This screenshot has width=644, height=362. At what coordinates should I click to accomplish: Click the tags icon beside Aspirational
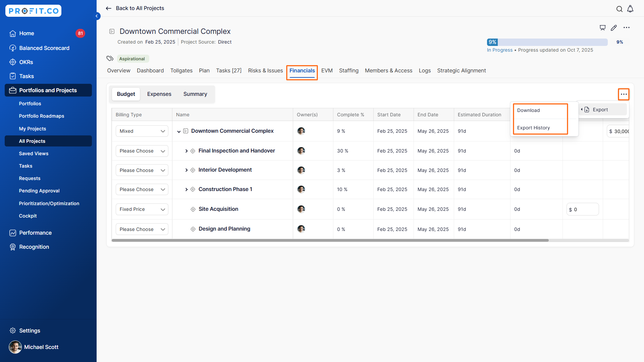(x=110, y=59)
